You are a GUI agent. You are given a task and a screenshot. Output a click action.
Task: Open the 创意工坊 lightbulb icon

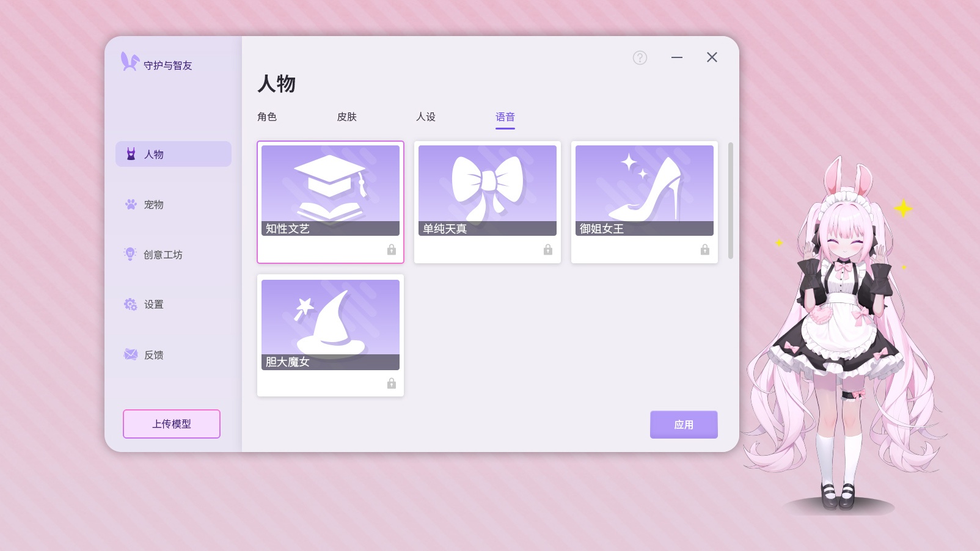[x=130, y=254]
